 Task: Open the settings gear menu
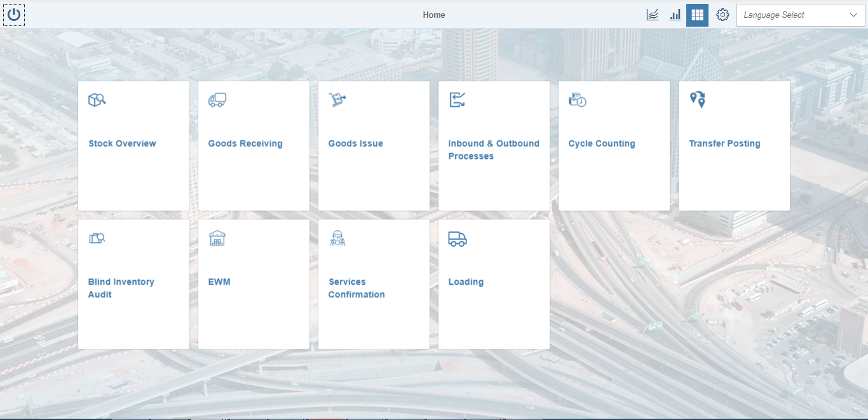click(x=722, y=14)
